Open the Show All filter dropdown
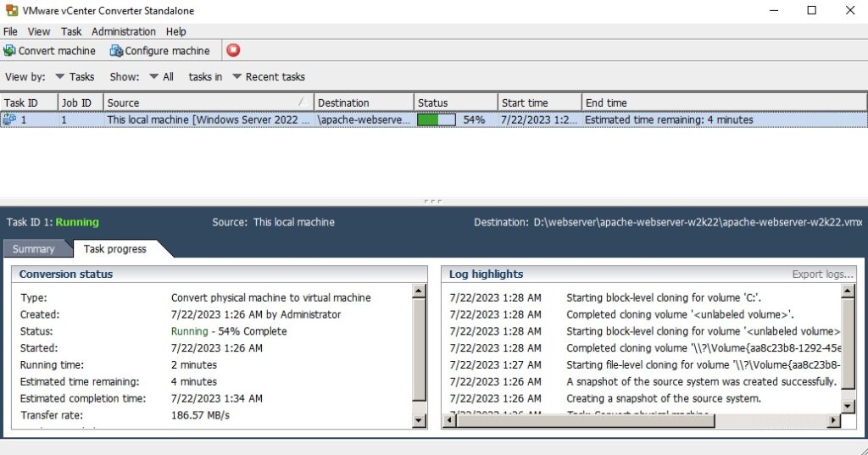868x455 pixels. (x=161, y=77)
